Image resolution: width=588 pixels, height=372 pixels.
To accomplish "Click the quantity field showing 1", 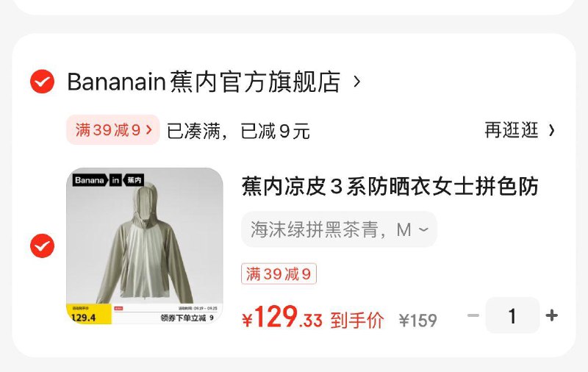I will [x=512, y=315].
